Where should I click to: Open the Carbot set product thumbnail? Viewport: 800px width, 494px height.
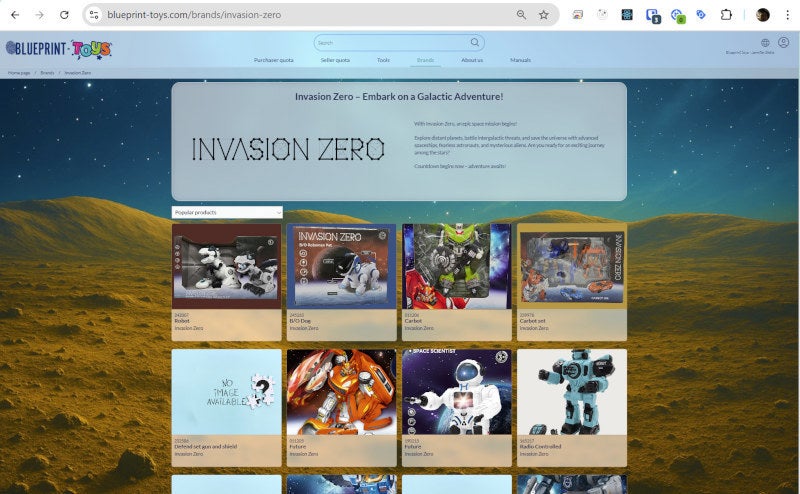coord(571,266)
